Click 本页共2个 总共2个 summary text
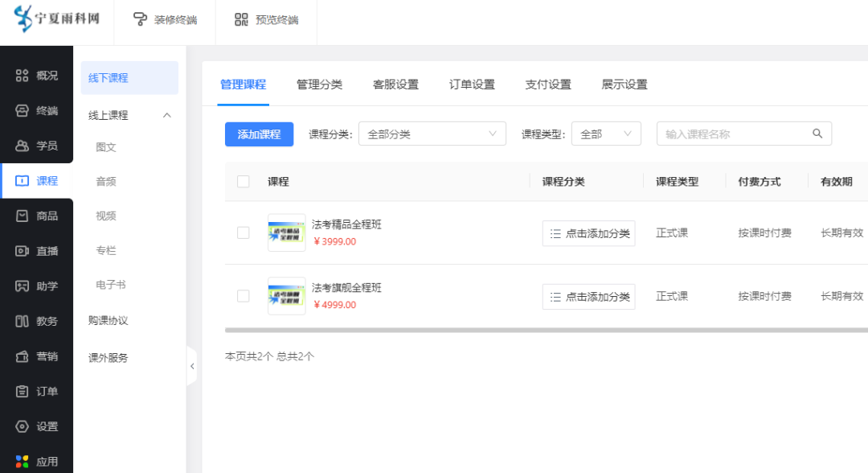The image size is (868, 473). point(269,356)
